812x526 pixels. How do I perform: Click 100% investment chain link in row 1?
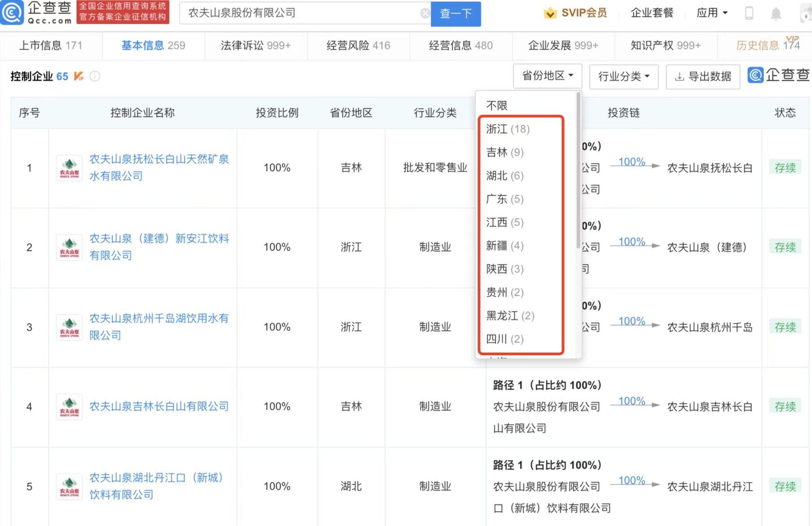click(x=632, y=162)
